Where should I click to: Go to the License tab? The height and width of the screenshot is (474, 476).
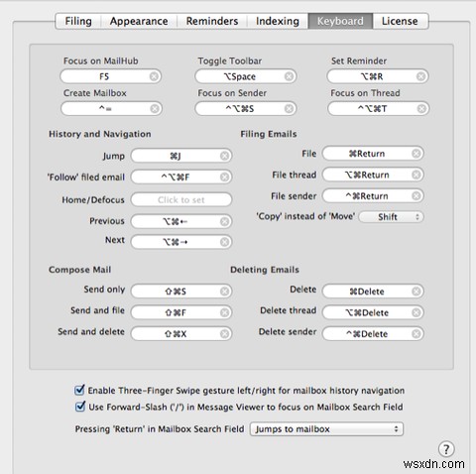pos(400,21)
